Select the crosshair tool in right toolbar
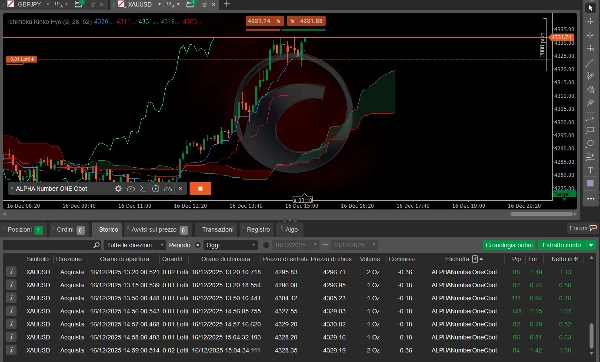This screenshot has width=600, height=362. [590, 21]
